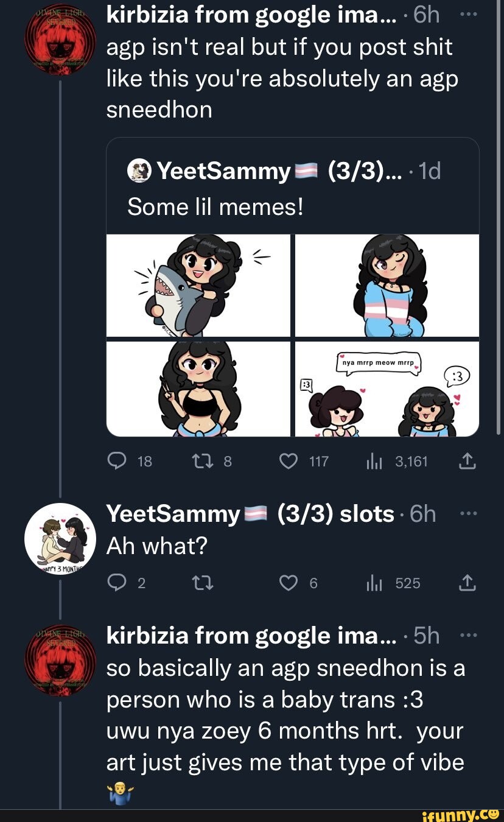The image size is (504, 822).
Task: Click the 3,161 views count
Action: [x=411, y=461]
